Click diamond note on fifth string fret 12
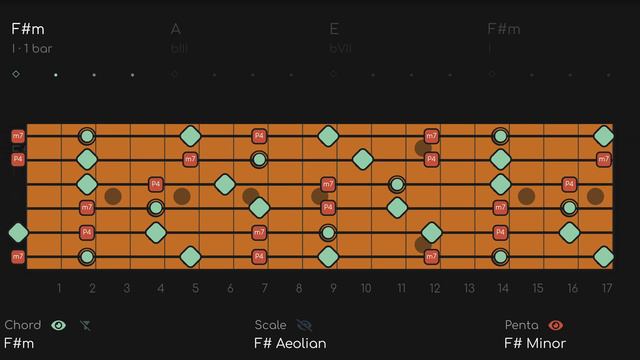640x360 pixels. point(431,233)
